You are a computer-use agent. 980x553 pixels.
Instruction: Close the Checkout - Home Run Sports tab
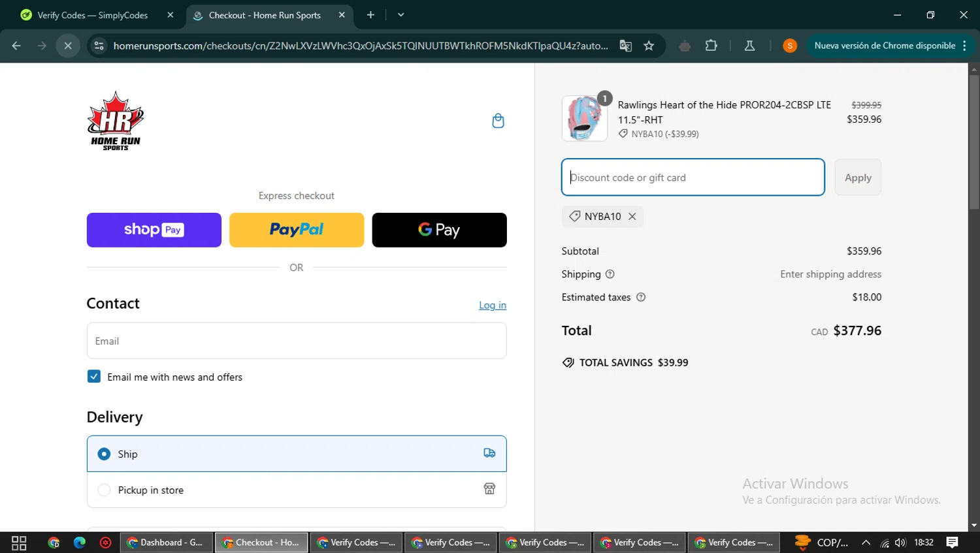point(342,15)
